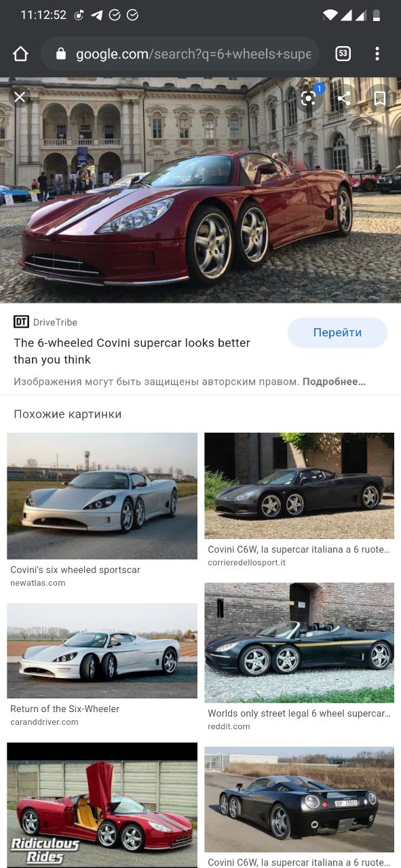Tap the lock icon in address bar
The image size is (401, 868).
pos(61,54)
